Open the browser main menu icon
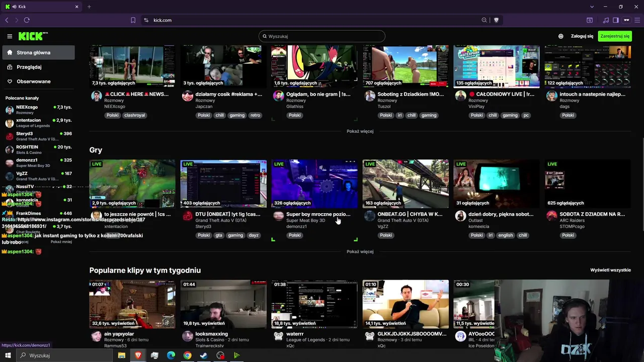The width and height of the screenshot is (644, 362). tap(637, 20)
